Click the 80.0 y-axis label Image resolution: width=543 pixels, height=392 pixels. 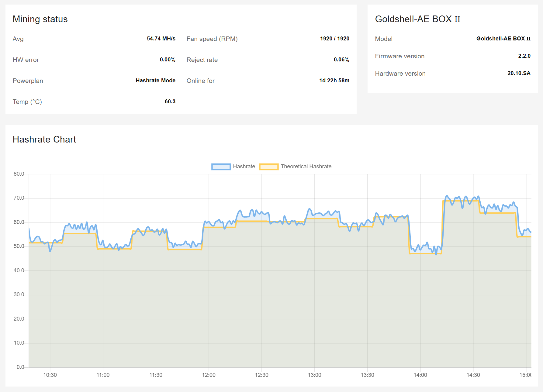[19, 174]
